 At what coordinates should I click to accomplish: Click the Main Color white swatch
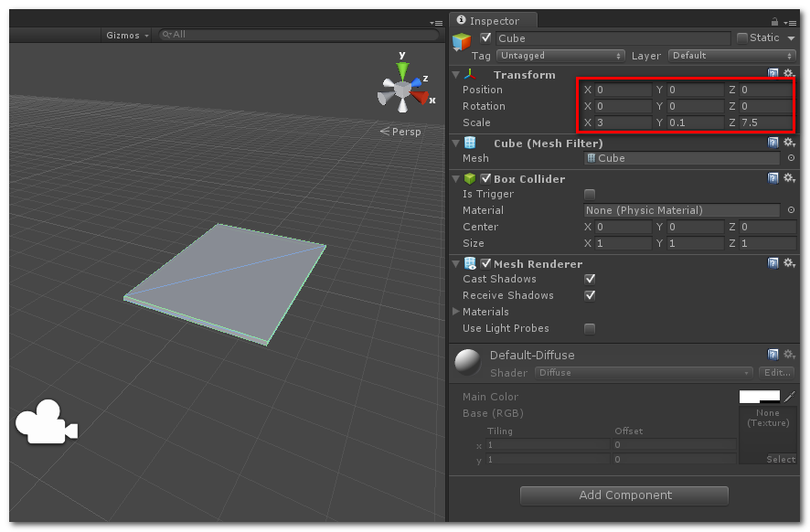click(x=760, y=397)
